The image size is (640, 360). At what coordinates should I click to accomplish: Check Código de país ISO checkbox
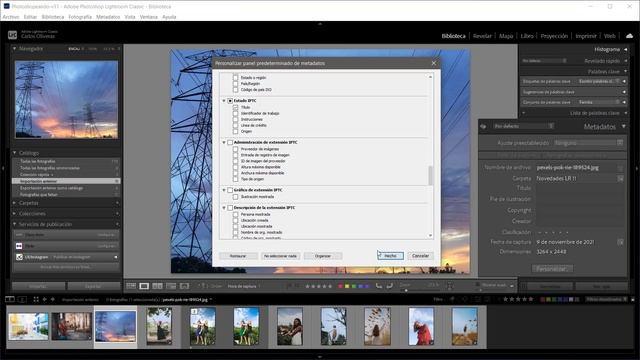pos(236,89)
